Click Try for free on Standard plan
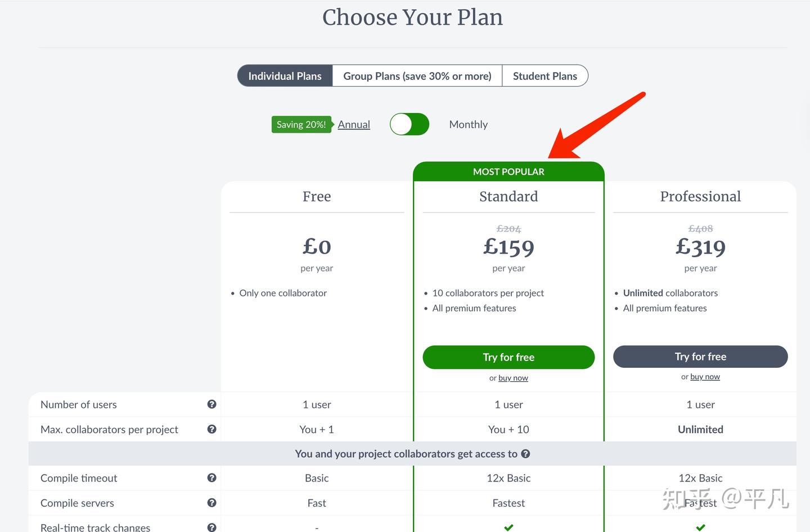 (508, 357)
